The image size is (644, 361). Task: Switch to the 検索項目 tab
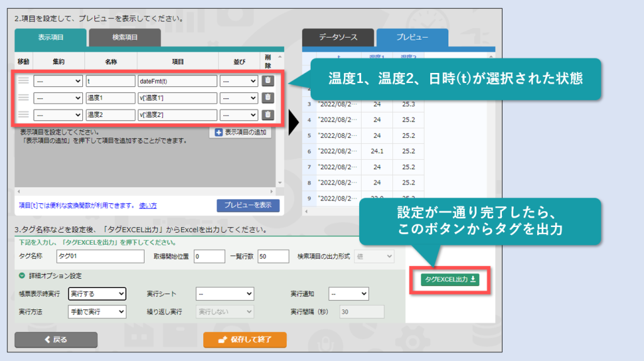[x=125, y=38]
